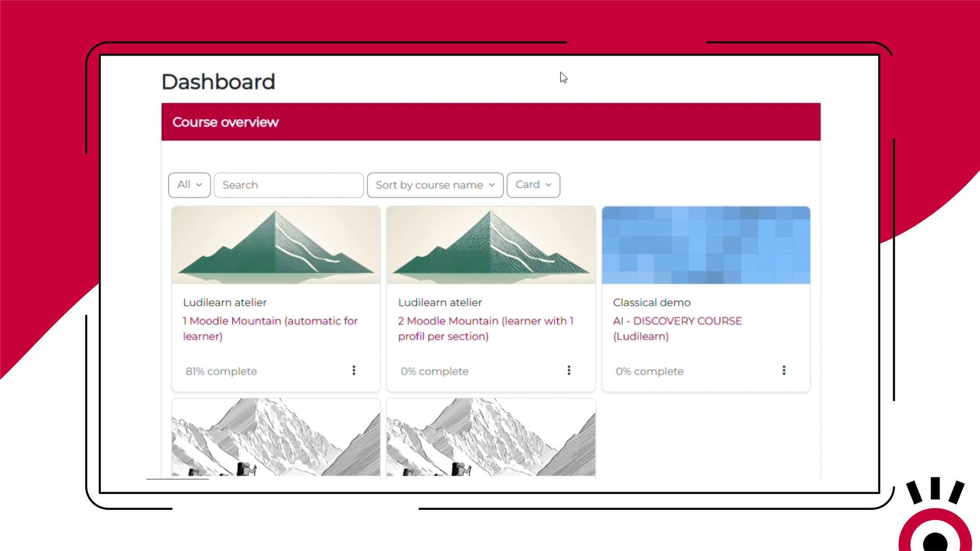Open the Card view dropdown
Image resolution: width=980 pixels, height=551 pixels.
[x=533, y=185]
